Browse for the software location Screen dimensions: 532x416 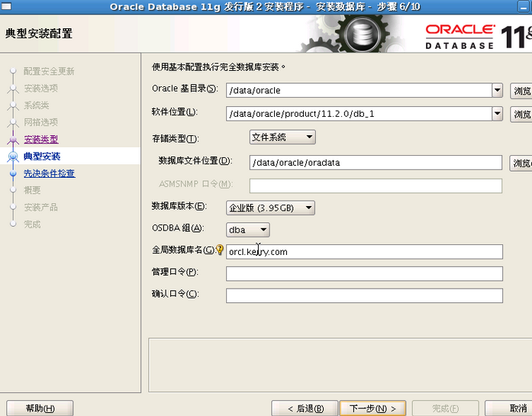(521, 114)
